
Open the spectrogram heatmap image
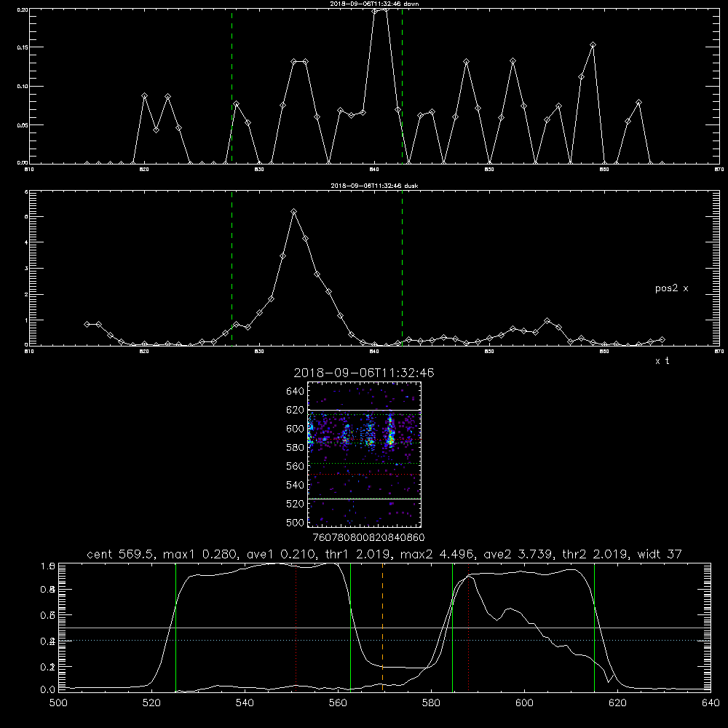[x=365, y=454]
